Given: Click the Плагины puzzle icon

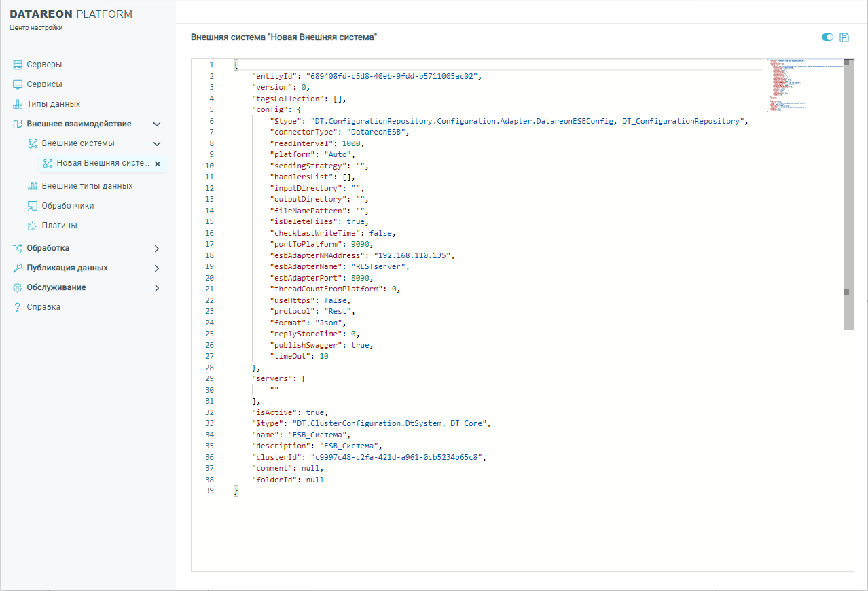Looking at the screenshot, I should pyautogui.click(x=32, y=226).
